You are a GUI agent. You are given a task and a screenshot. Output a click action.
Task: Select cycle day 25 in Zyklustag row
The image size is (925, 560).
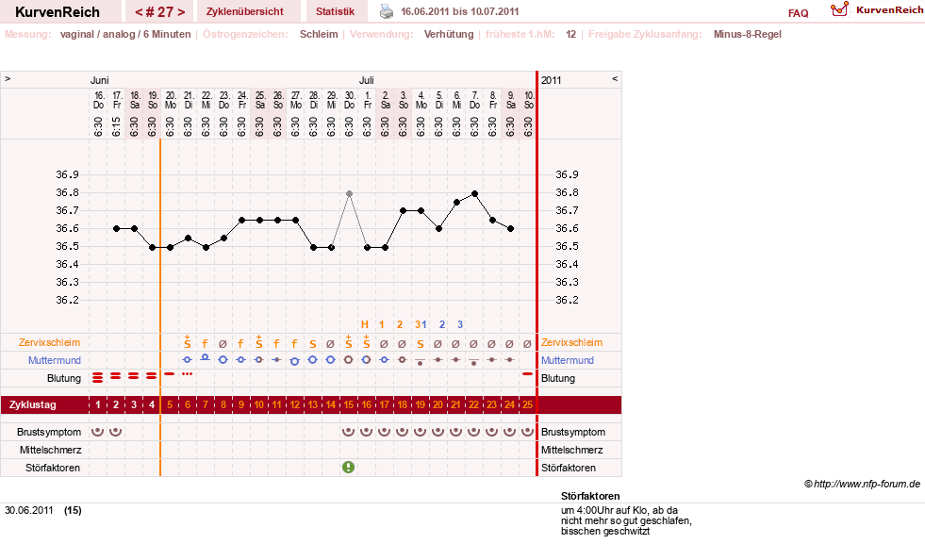527,404
